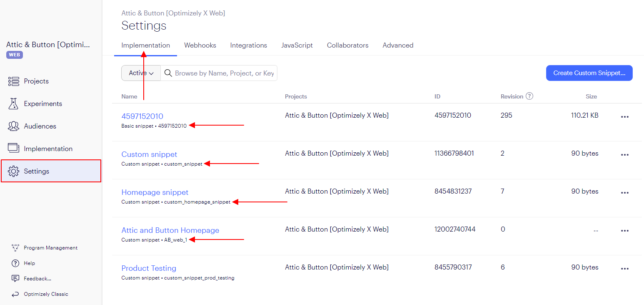Click the Implementation window icon in sidebar
This screenshot has height=305, width=644.
(14, 148)
